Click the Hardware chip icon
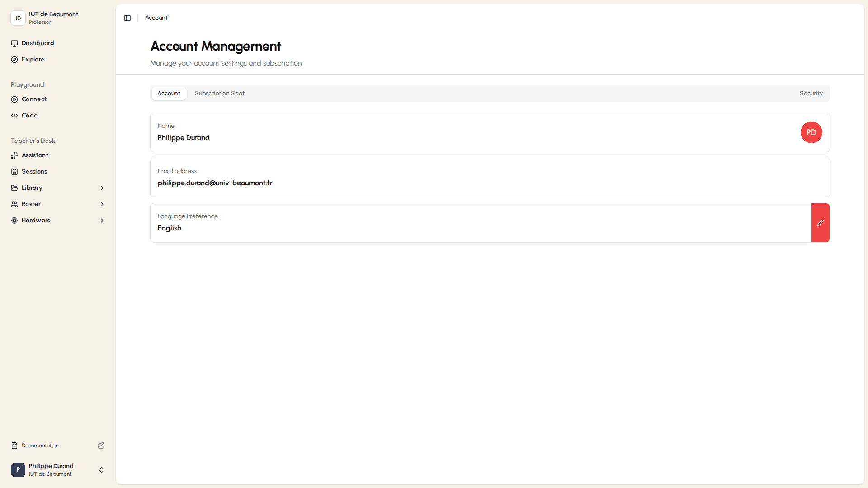The width and height of the screenshot is (868, 488). tap(14, 221)
